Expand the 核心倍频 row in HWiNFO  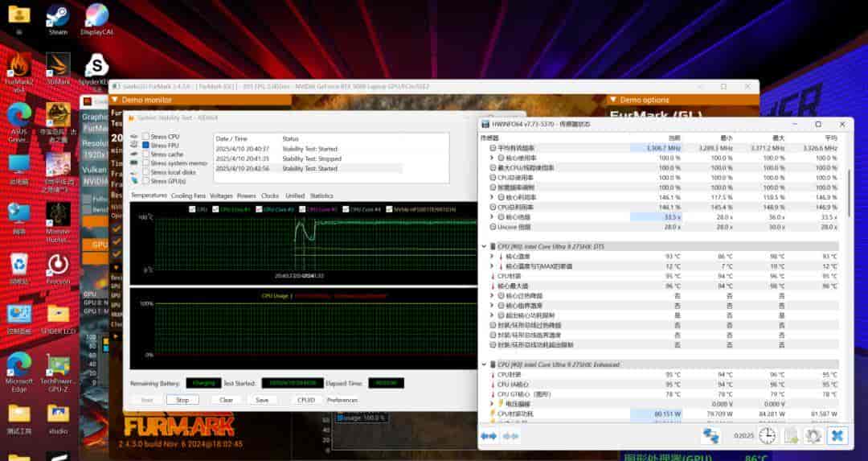492,217
